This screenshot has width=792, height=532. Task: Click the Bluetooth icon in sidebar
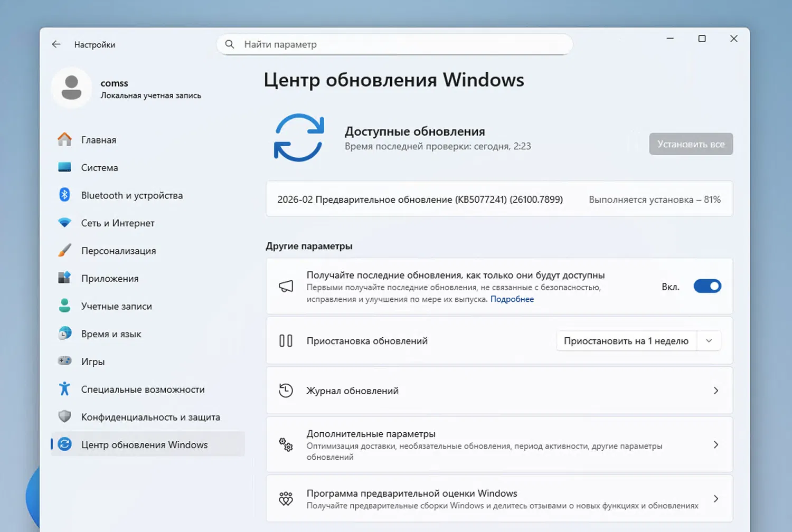(x=64, y=195)
